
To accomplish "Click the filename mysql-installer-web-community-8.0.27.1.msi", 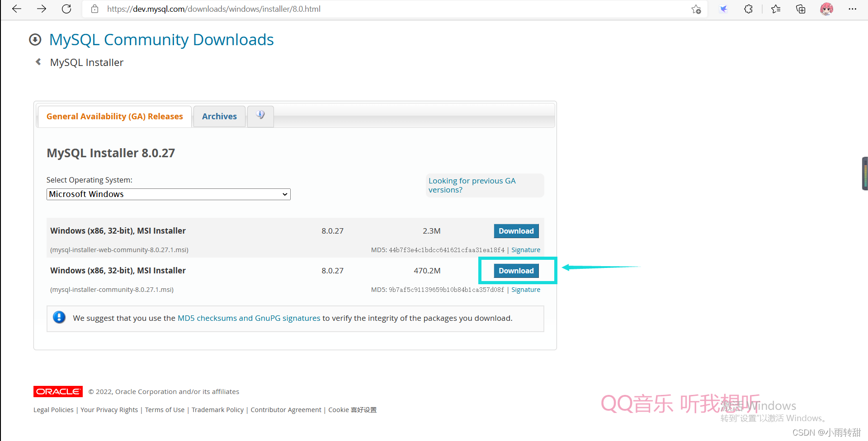I will [119, 250].
